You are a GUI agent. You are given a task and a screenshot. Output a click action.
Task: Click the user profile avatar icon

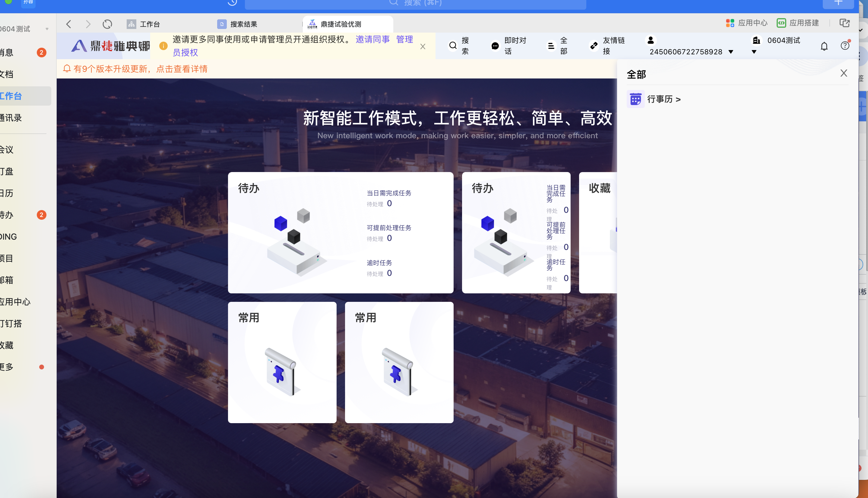(x=651, y=40)
